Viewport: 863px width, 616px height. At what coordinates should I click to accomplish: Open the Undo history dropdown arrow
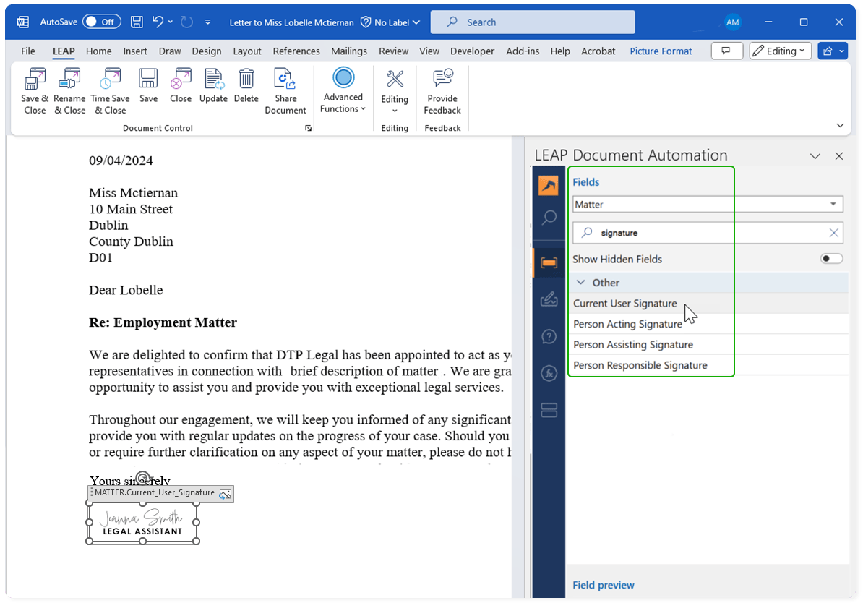click(x=171, y=22)
